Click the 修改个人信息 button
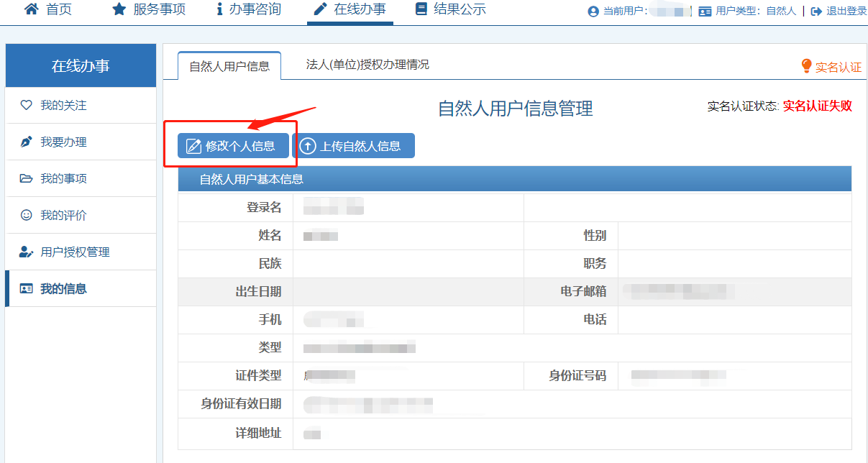The height and width of the screenshot is (463, 868). (x=233, y=146)
